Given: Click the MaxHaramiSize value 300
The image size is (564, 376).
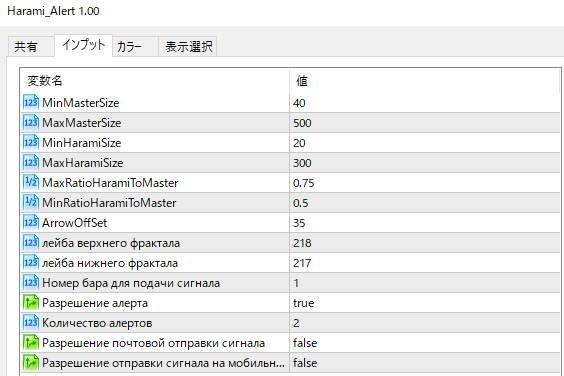Looking at the screenshot, I should (425, 163).
